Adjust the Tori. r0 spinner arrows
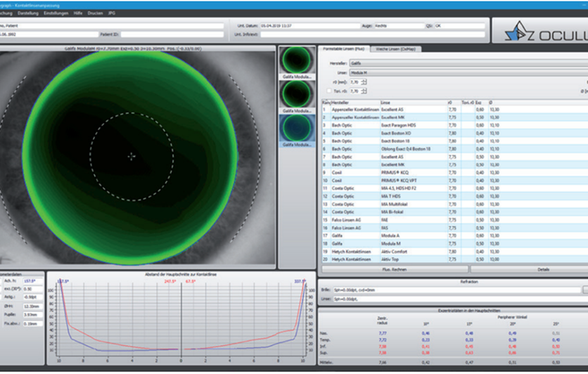This screenshot has width=588, height=374. point(364,91)
